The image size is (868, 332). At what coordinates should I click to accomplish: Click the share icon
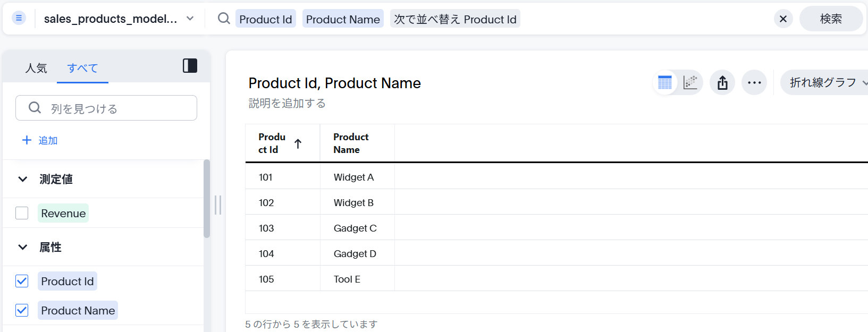pos(722,83)
